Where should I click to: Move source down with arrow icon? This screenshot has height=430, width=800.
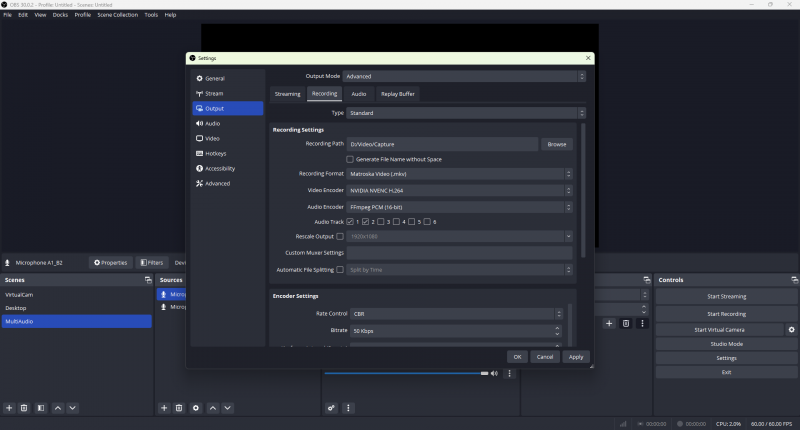228,408
